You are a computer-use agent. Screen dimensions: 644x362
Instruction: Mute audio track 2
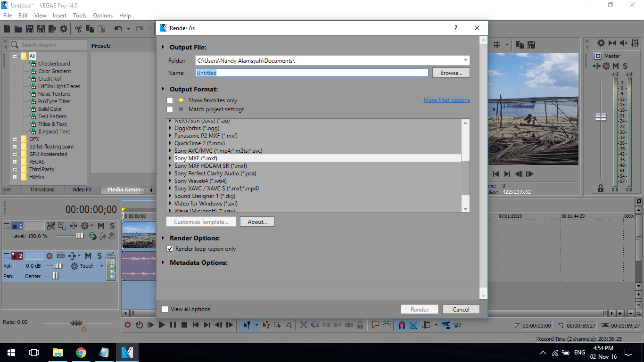[x=88, y=256]
